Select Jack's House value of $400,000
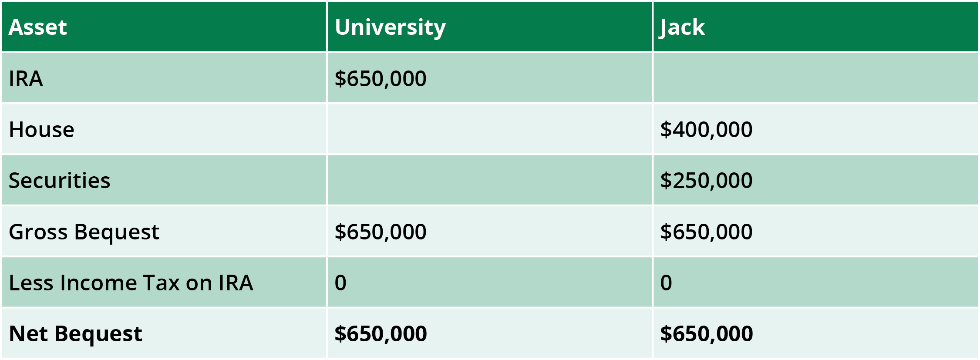 point(706,130)
